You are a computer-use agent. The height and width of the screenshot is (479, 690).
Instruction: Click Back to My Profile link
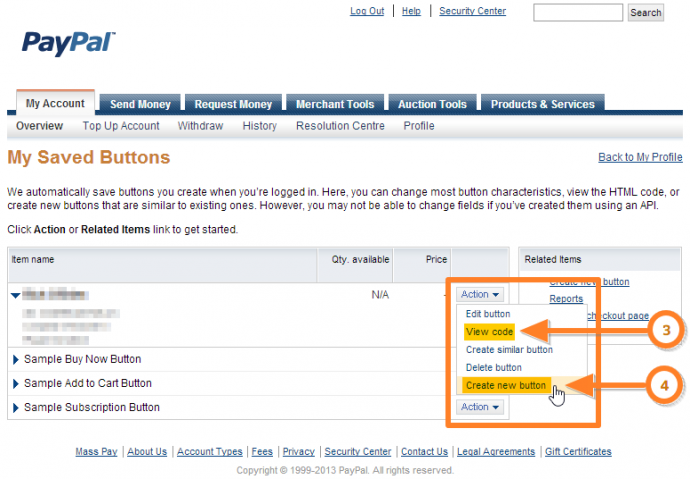(640, 157)
